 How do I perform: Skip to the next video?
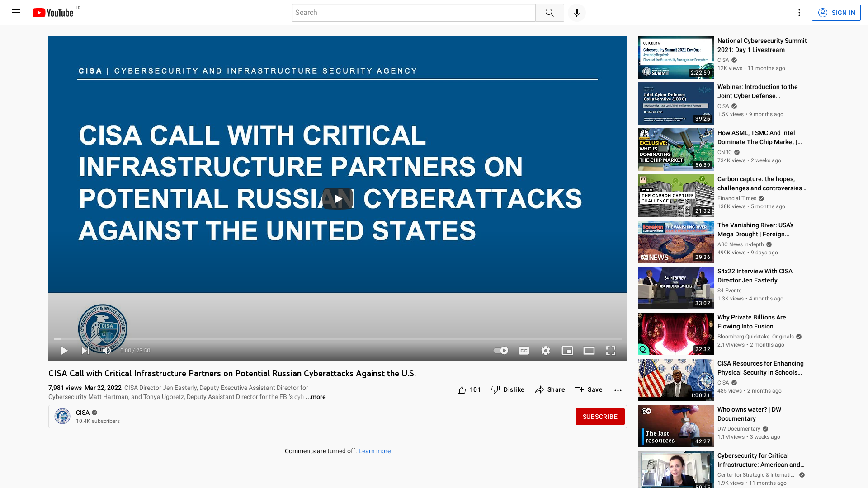tap(85, 351)
